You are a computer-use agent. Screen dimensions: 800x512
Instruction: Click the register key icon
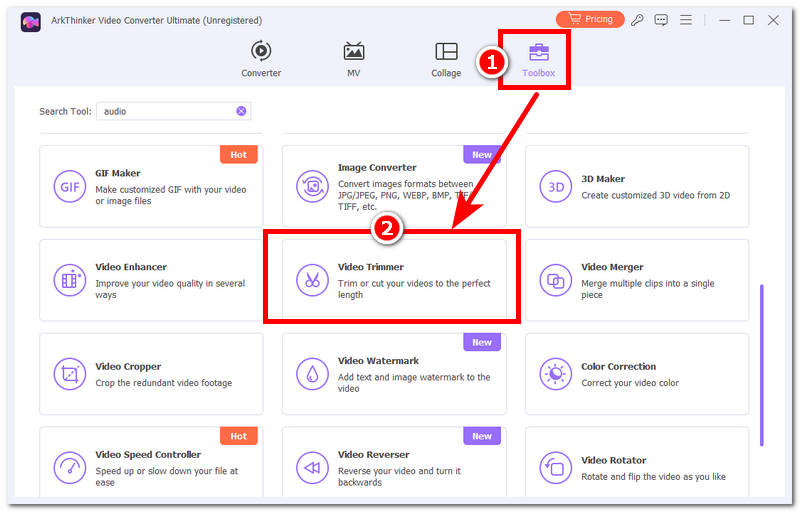(637, 20)
